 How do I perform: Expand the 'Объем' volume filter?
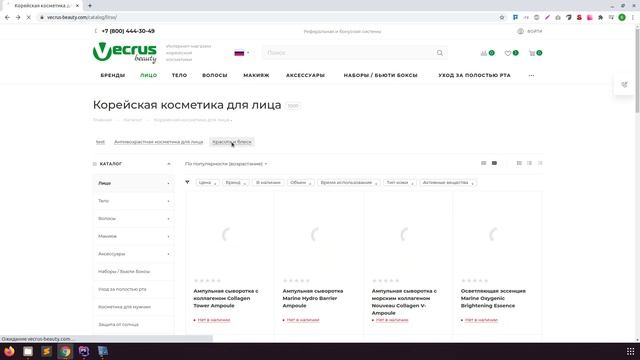[301, 182]
